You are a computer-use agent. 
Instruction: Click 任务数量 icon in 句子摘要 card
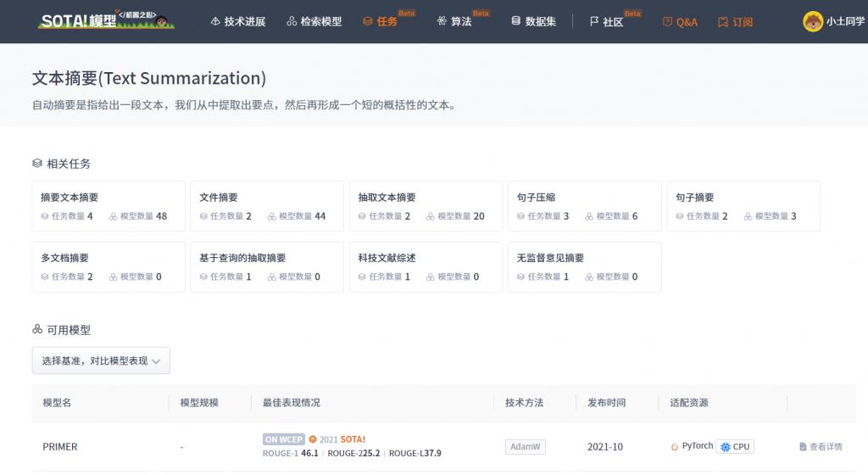680,216
